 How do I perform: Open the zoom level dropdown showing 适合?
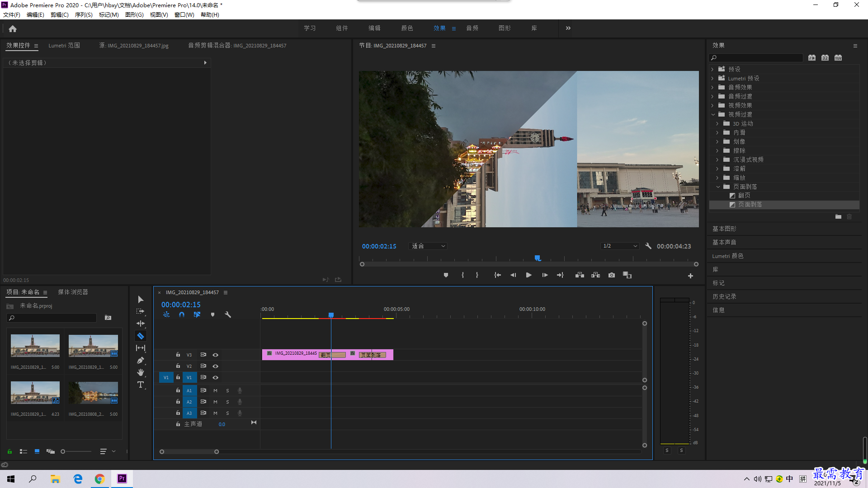click(428, 246)
